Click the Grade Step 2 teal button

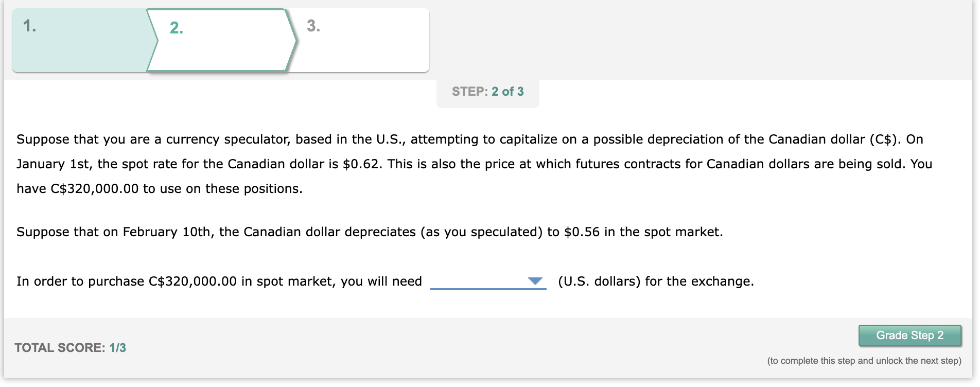[910, 335]
